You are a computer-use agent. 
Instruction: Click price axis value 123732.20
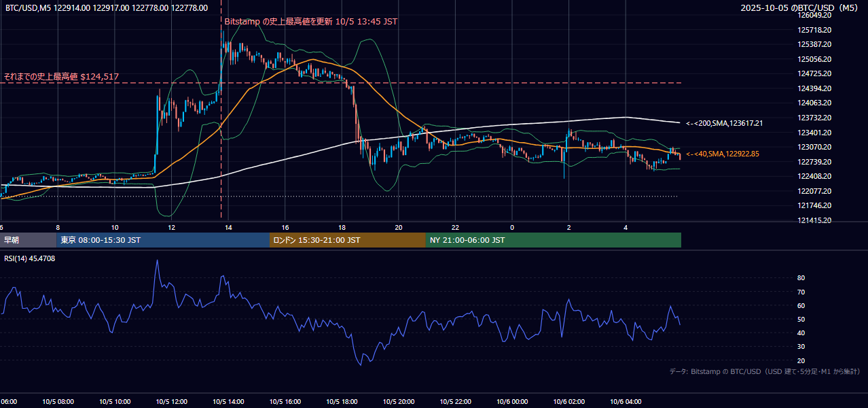pos(816,118)
